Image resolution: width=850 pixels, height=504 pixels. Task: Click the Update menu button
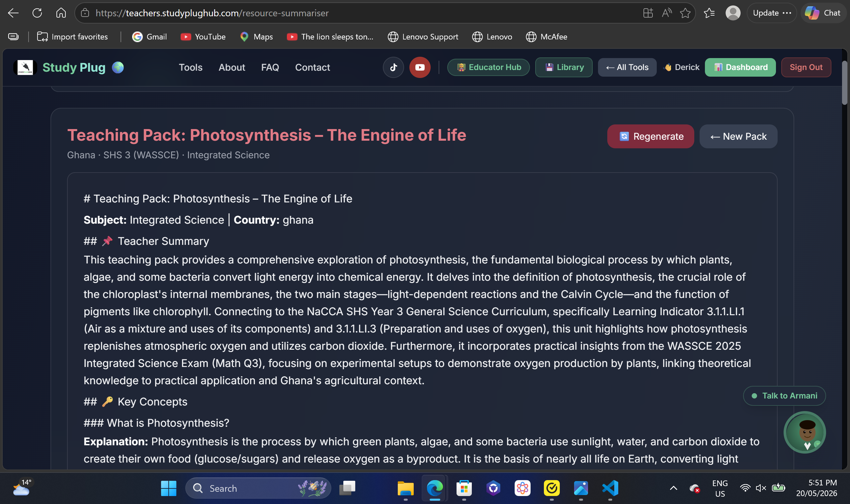pos(772,13)
